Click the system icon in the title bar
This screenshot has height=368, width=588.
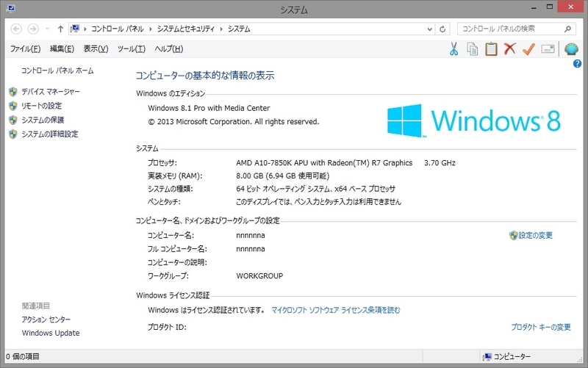point(10,8)
